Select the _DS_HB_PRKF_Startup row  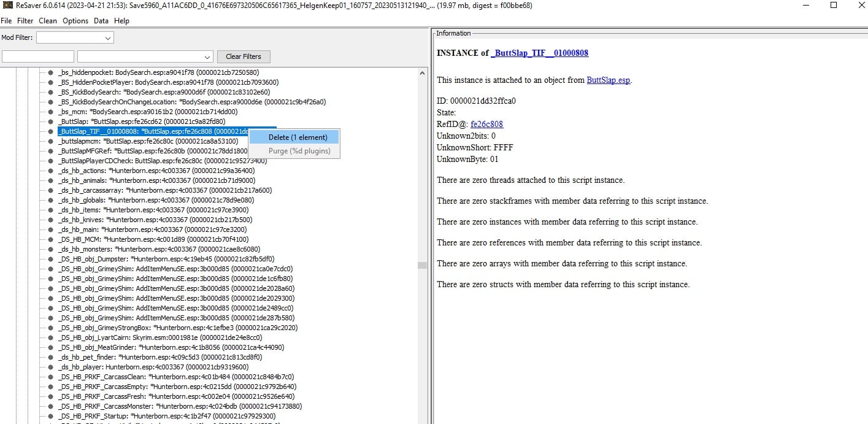coord(167,416)
